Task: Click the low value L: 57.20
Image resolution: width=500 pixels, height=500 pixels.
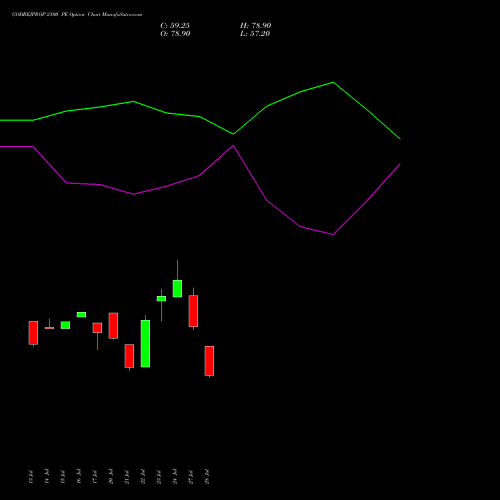Action: coord(255,34)
